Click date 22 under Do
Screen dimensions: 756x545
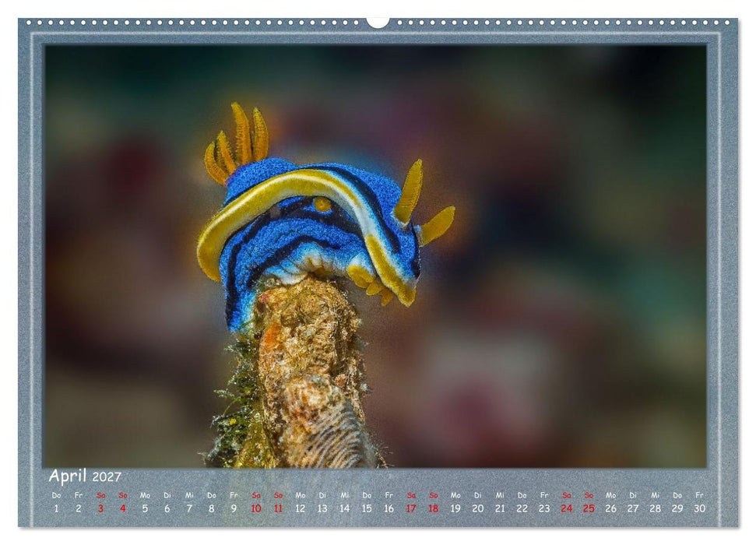tap(522, 508)
